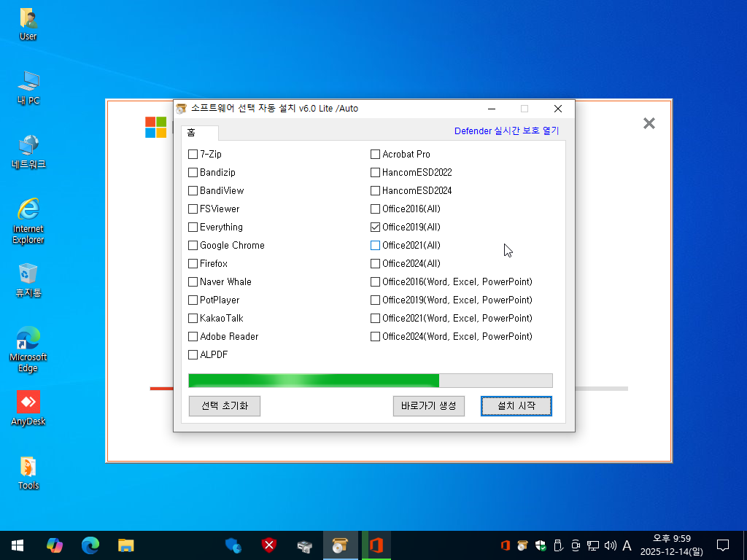Check the 7-Zip checkbox
This screenshot has height=560, width=747.
pyautogui.click(x=193, y=155)
